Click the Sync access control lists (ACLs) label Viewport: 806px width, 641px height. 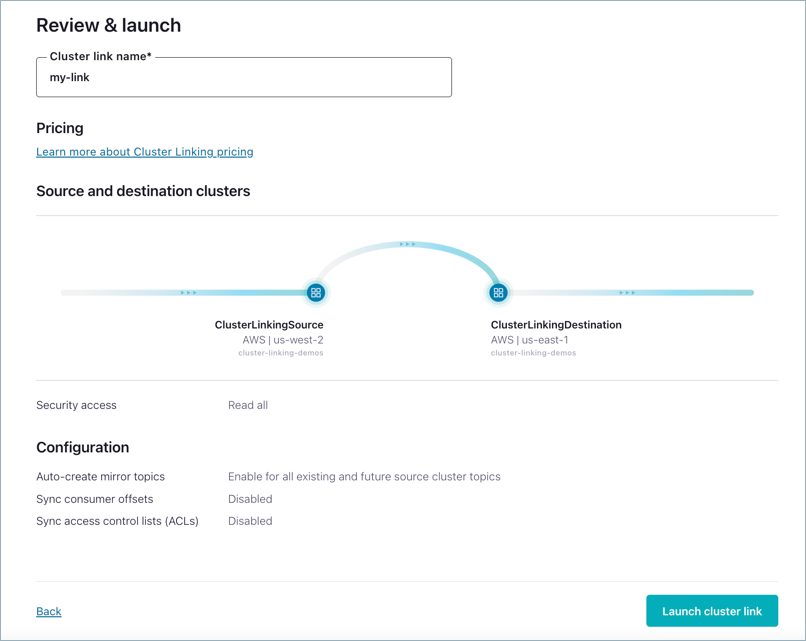(118, 520)
